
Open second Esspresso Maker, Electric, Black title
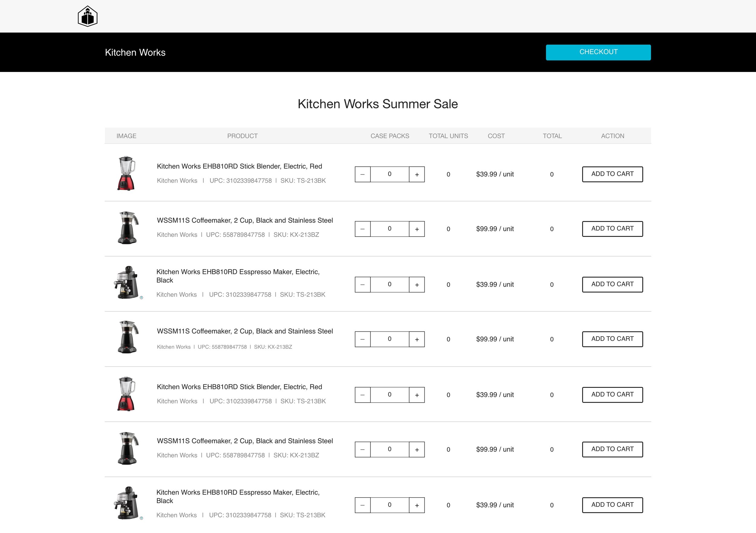pos(238,496)
